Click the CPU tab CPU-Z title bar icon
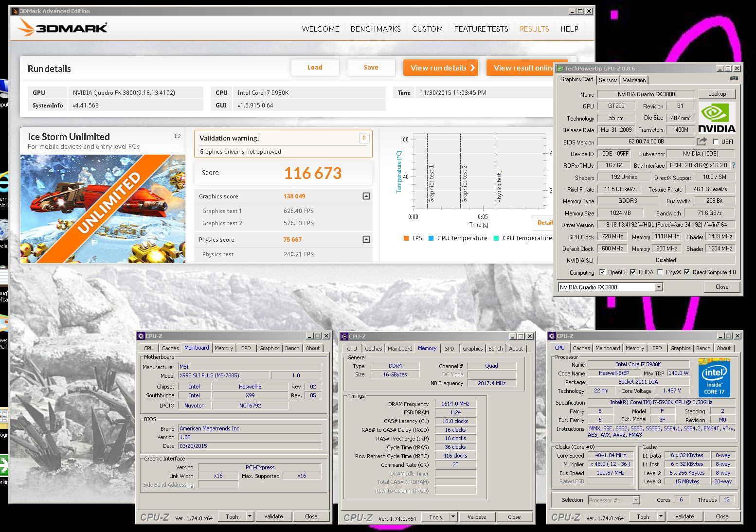Image resolution: width=756 pixels, height=532 pixels. click(552, 336)
